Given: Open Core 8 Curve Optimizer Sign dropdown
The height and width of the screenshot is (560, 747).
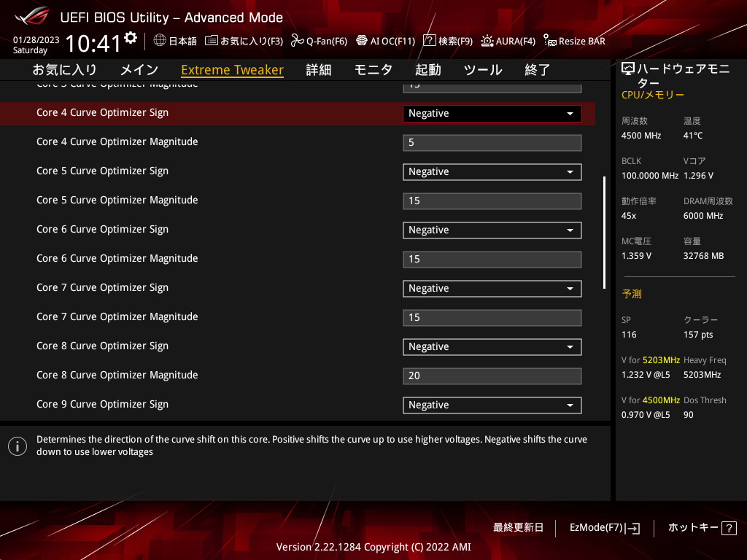Looking at the screenshot, I should tap(492, 346).
